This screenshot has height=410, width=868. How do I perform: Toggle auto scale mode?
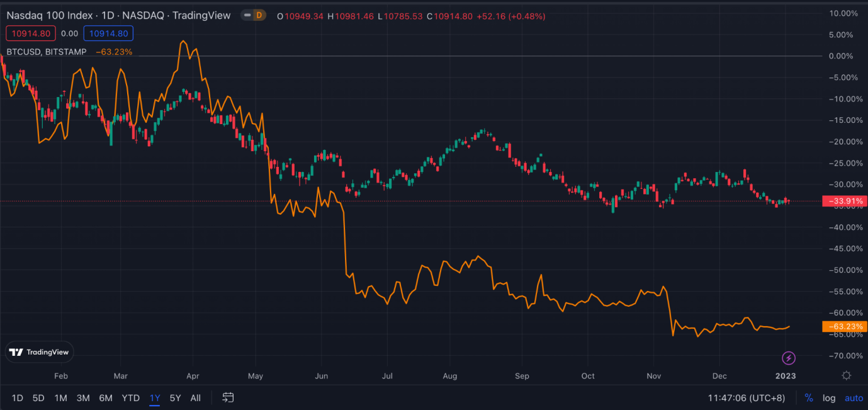(854, 398)
